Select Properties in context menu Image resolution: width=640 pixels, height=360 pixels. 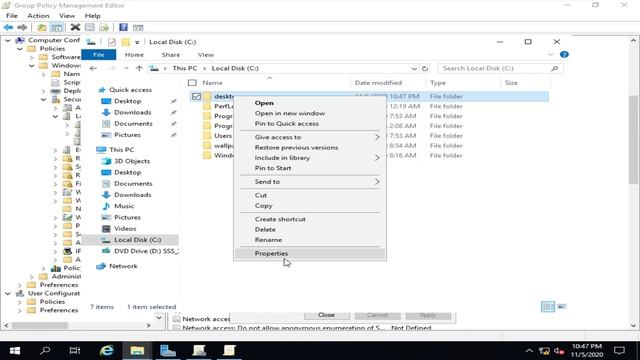(310, 253)
